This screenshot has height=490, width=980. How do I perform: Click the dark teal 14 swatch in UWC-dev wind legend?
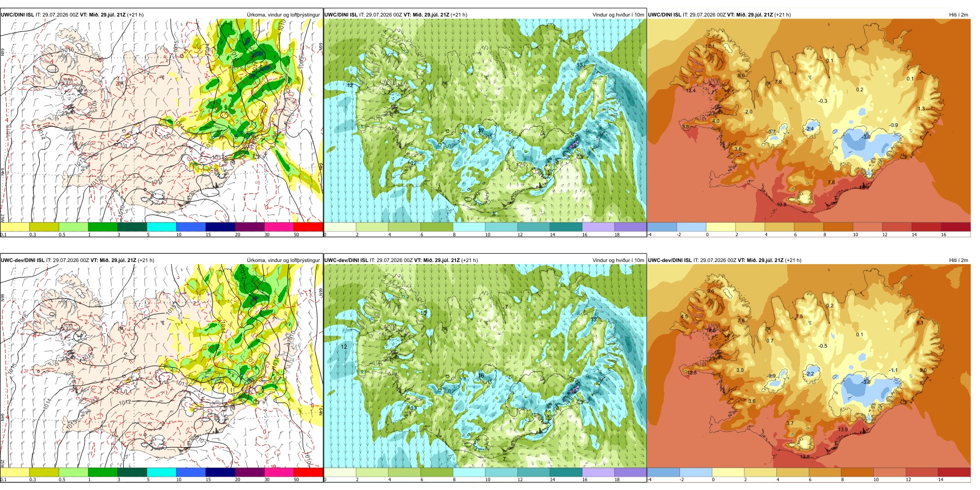coord(566,472)
